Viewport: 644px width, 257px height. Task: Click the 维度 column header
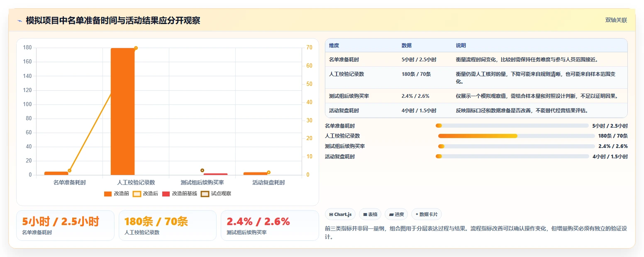click(334, 46)
